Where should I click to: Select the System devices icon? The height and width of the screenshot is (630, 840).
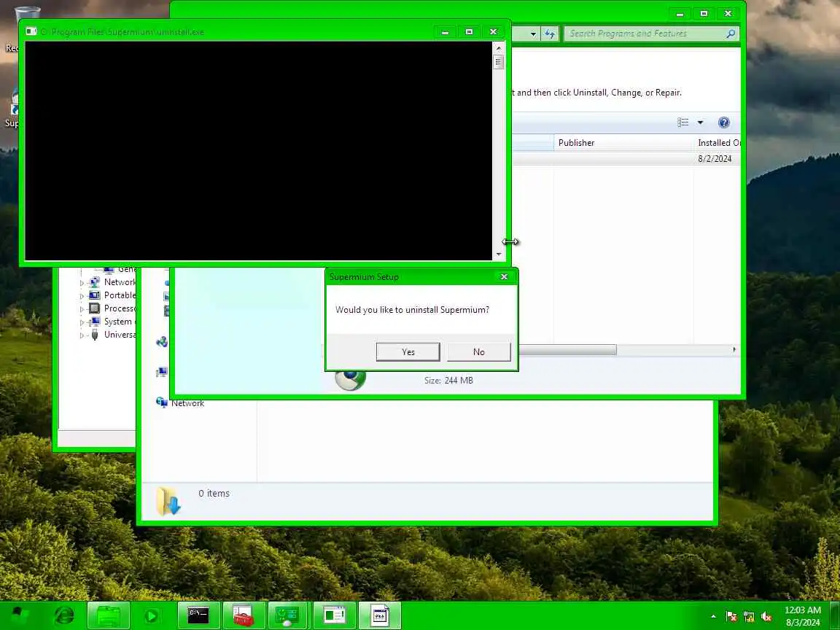click(94, 322)
